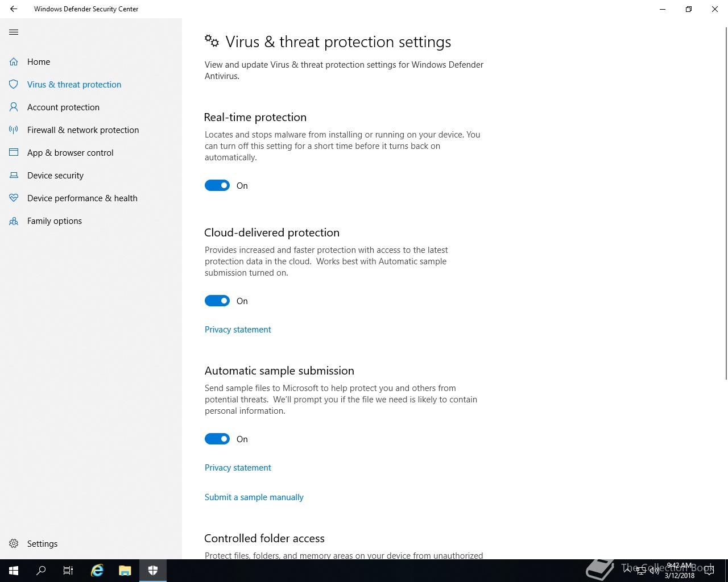Viewport: 728px width, 582px height.
Task: Click the Settings gear icon in sidebar
Action: pyautogui.click(x=14, y=543)
